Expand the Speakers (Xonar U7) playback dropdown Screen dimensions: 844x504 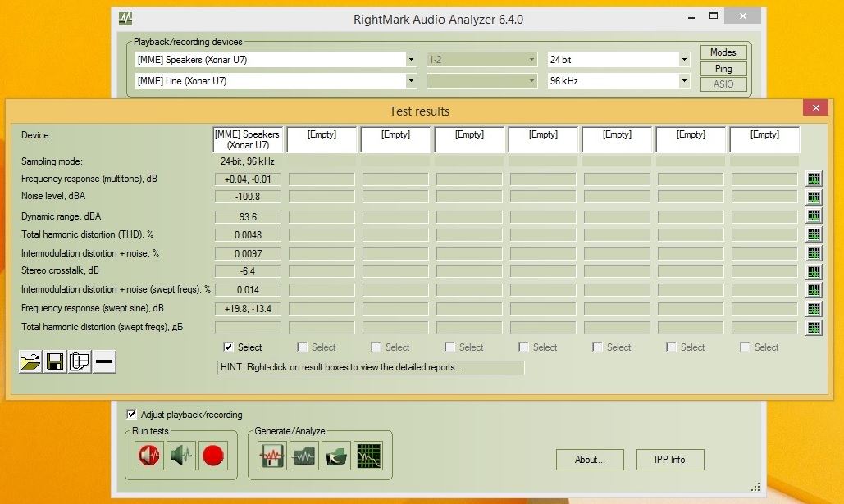[411, 60]
